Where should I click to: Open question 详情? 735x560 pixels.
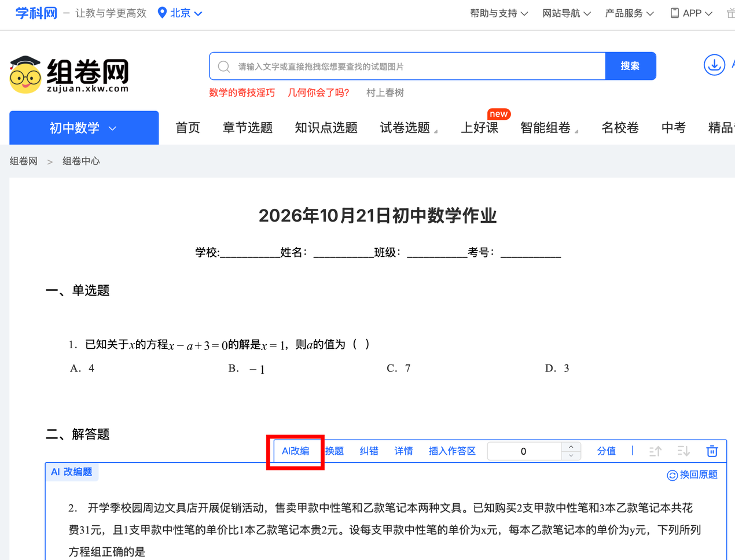click(403, 451)
